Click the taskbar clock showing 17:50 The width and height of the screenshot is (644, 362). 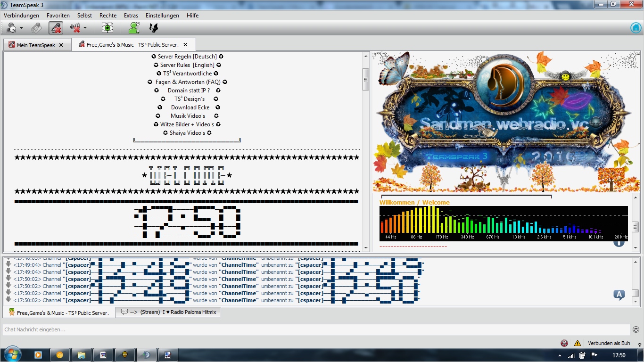click(x=619, y=355)
